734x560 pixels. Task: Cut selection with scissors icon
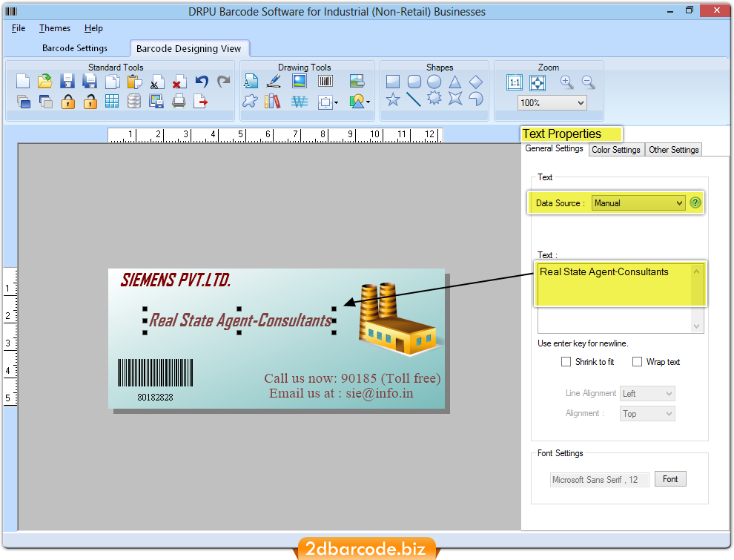[157, 82]
